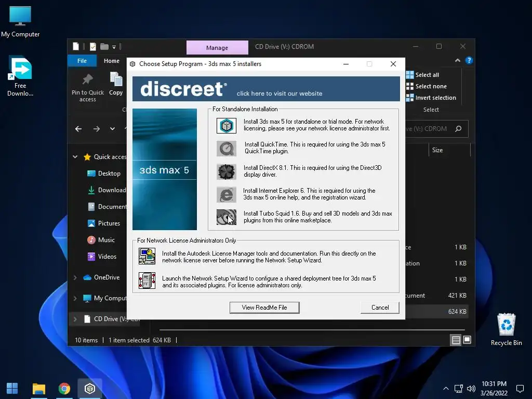Expand the CD Drive (V:) tree node
This screenshot has height=399, width=532.
click(x=75, y=319)
